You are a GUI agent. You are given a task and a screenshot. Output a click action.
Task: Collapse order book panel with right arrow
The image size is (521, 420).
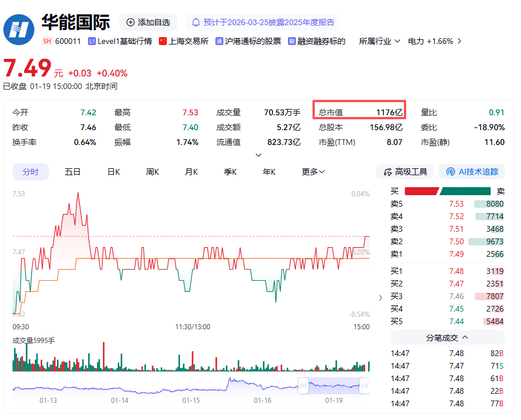point(380,297)
